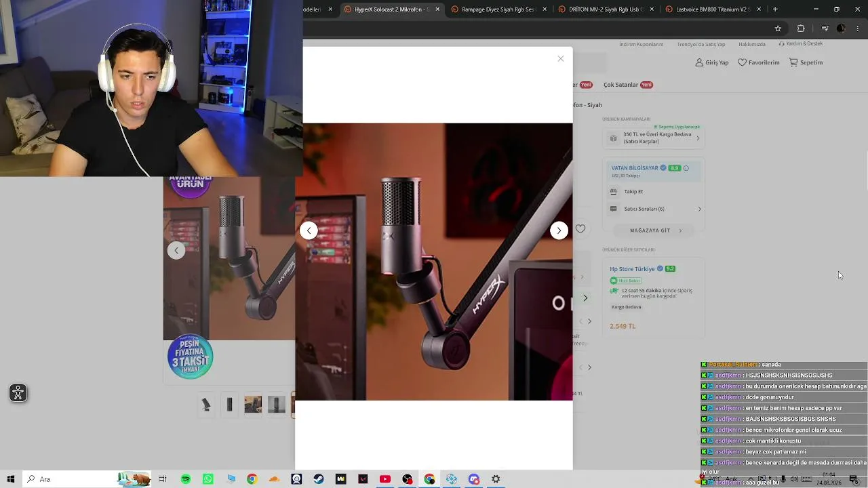Open a new browser tab
The height and width of the screenshot is (488, 868).
(775, 9)
